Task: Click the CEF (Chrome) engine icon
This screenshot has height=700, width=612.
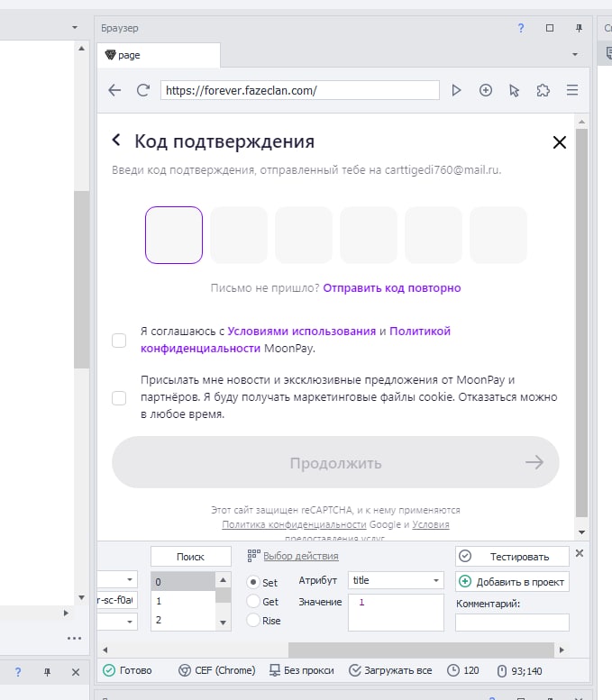Action: pyautogui.click(x=185, y=670)
